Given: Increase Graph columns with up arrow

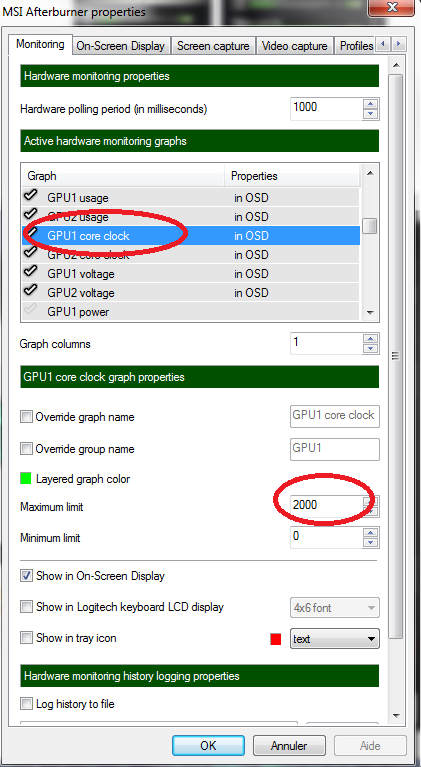Looking at the screenshot, I should 371,338.
